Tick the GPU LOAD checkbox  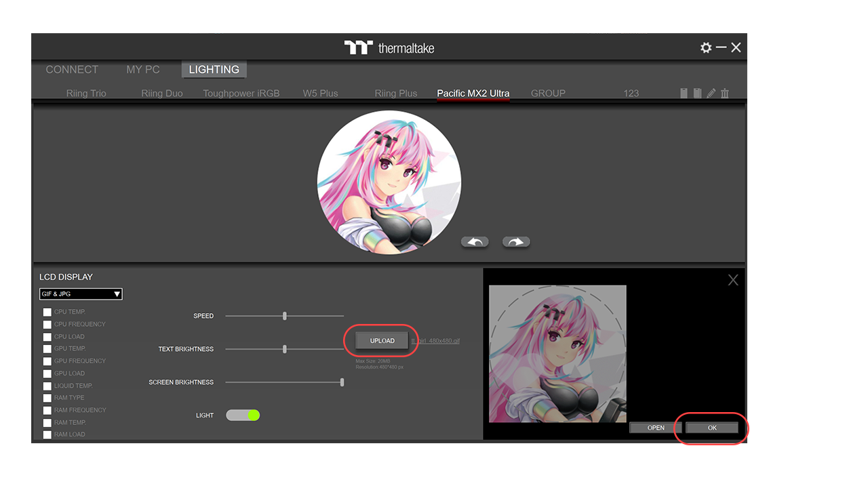pos(47,373)
